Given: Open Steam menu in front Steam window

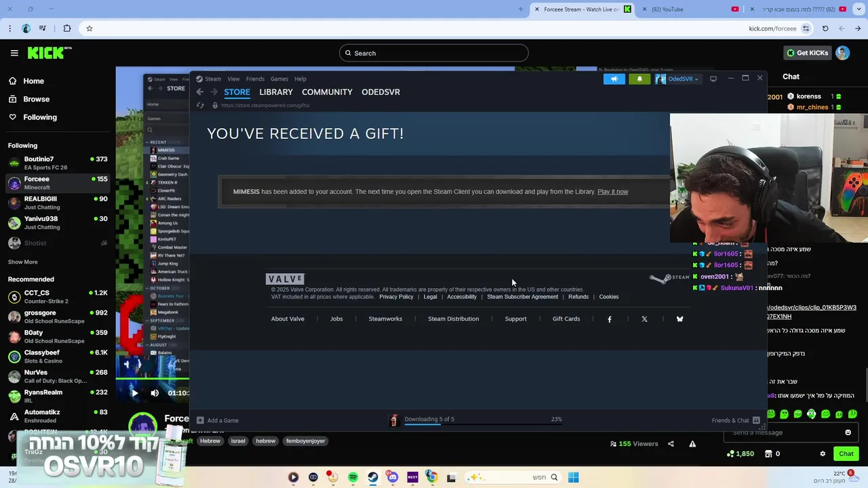Looking at the screenshot, I should [213, 79].
